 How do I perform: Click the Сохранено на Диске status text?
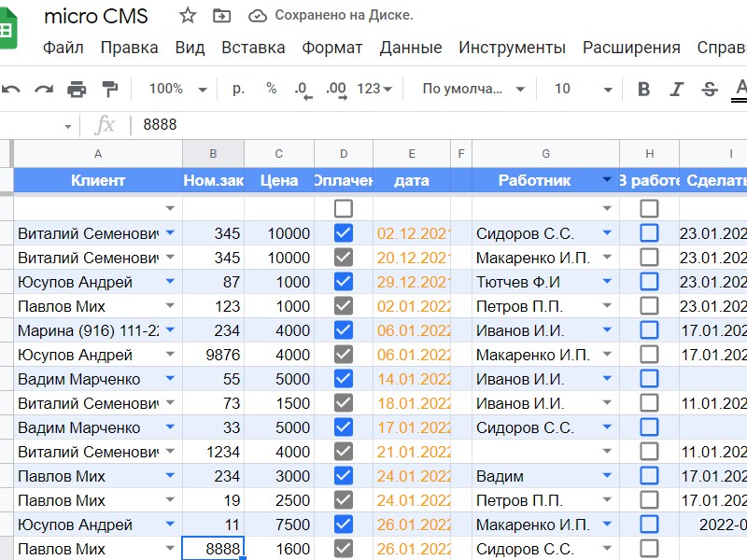[344, 15]
